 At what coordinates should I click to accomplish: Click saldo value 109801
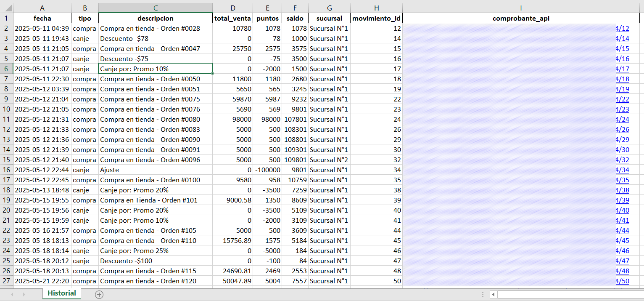295,160
